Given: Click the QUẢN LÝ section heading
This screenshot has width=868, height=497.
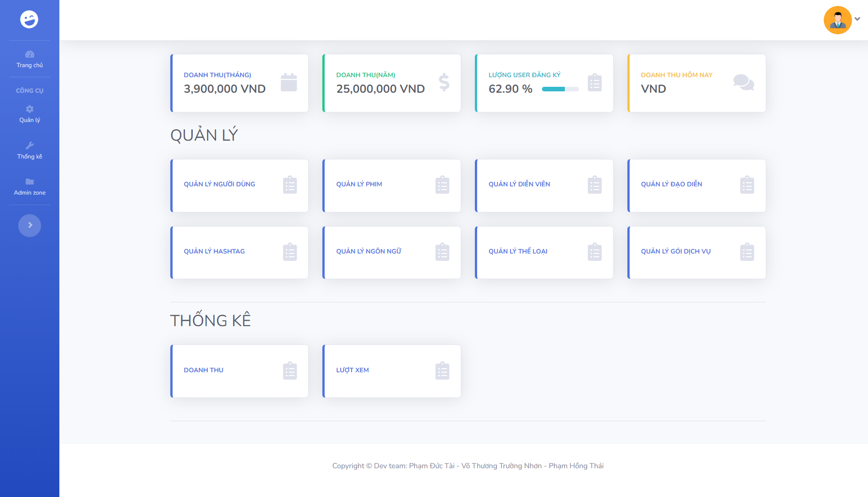Looking at the screenshot, I should pyautogui.click(x=204, y=135).
